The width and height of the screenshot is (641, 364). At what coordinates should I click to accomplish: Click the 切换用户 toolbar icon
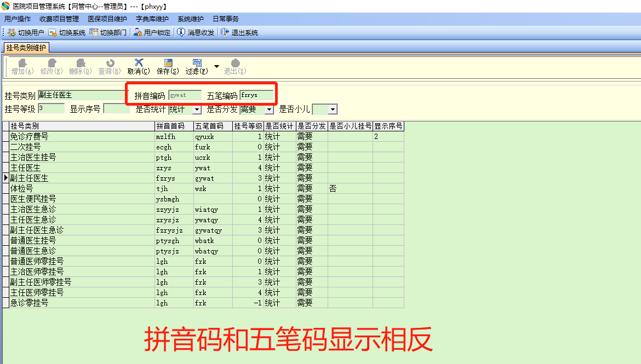[12, 32]
